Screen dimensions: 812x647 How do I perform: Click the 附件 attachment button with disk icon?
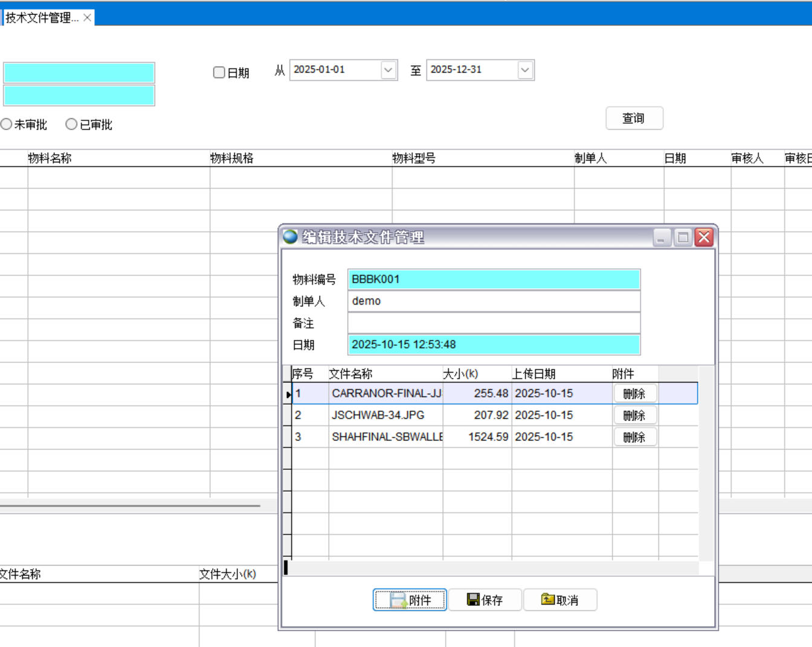410,600
